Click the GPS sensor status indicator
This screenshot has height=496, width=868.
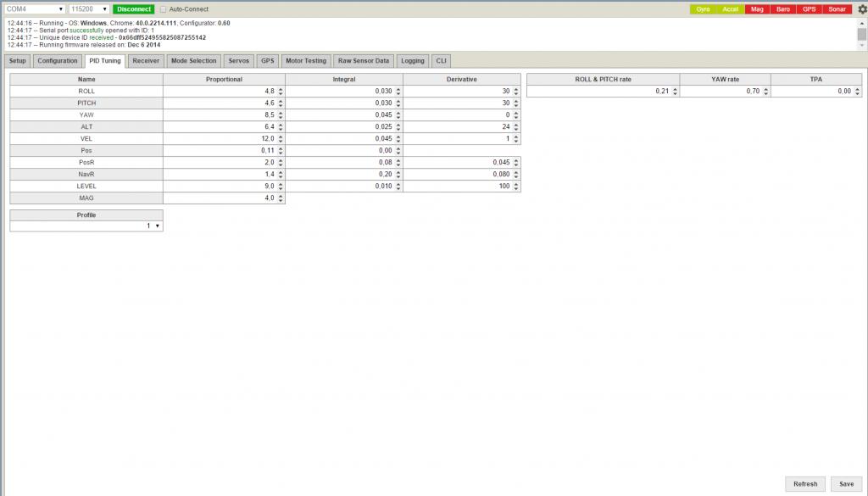point(809,9)
